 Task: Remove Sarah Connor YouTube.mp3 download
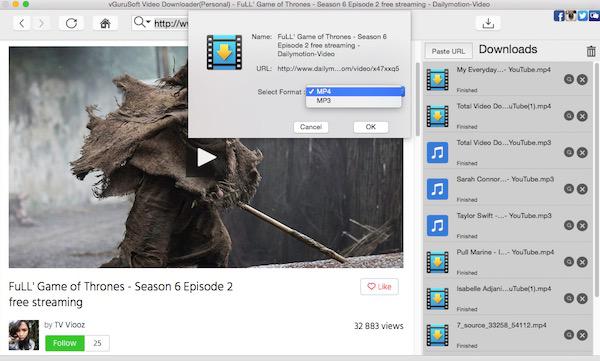(x=582, y=189)
